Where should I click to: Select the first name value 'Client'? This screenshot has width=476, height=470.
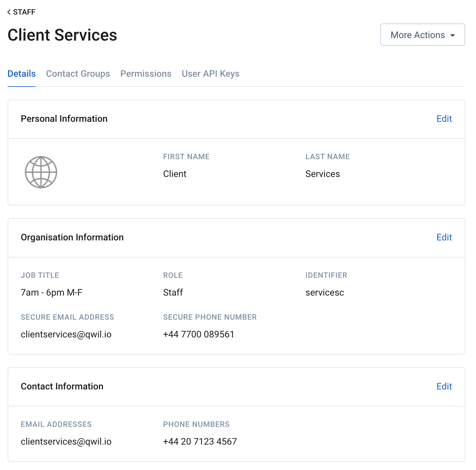pyautogui.click(x=175, y=174)
